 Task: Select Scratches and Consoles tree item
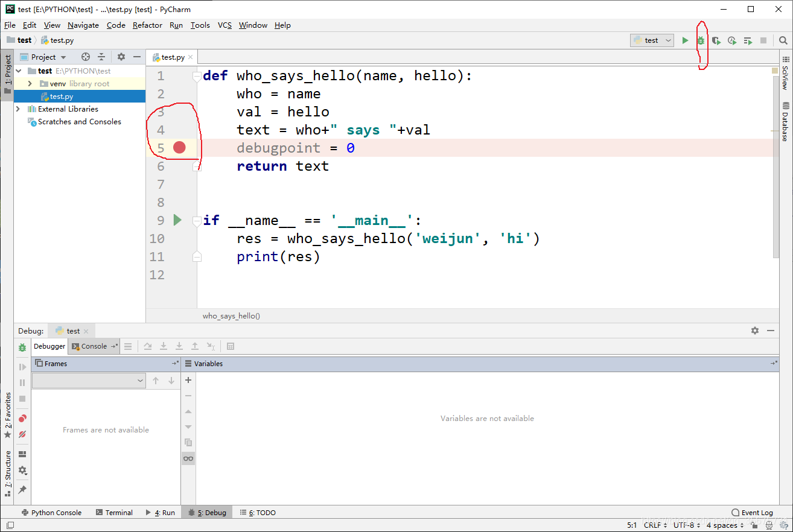[80, 121]
